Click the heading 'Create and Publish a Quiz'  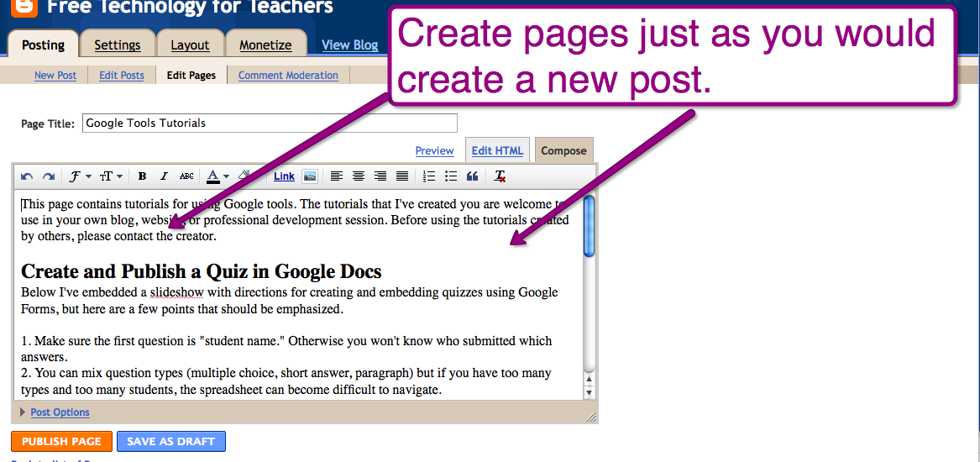[x=202, y=271]
